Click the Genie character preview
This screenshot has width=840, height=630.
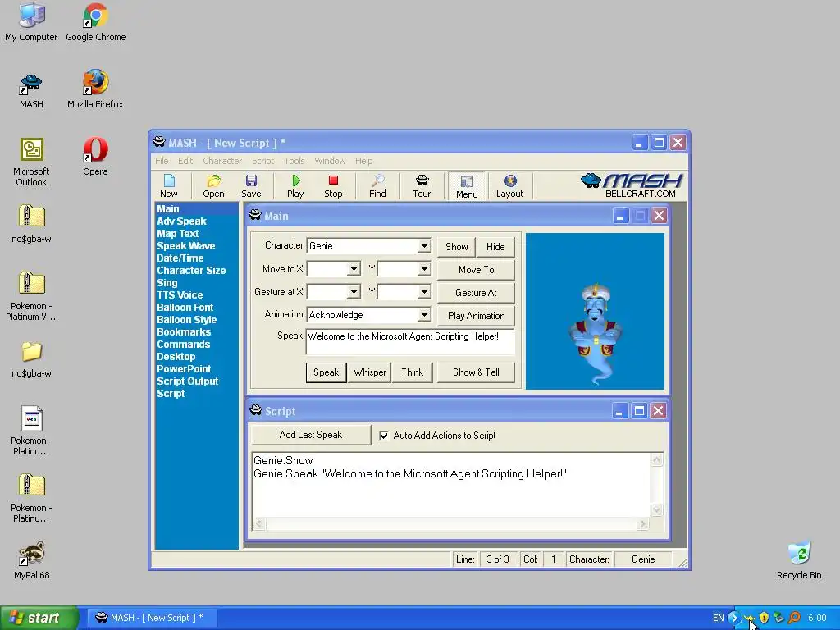point(596,334)
